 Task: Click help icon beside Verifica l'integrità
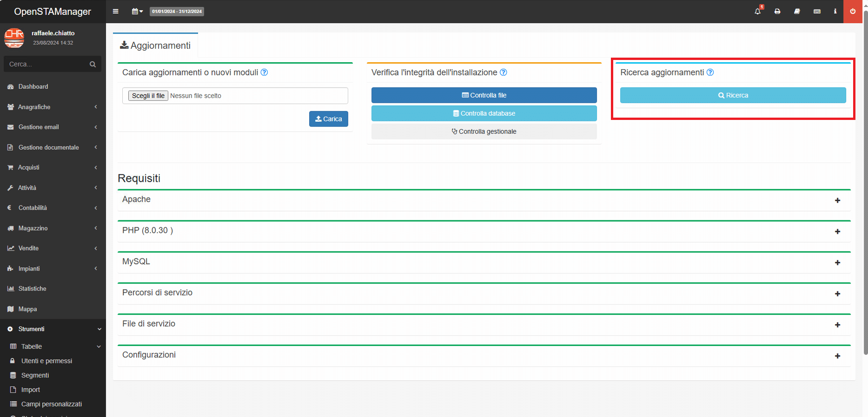pos(504,73)
